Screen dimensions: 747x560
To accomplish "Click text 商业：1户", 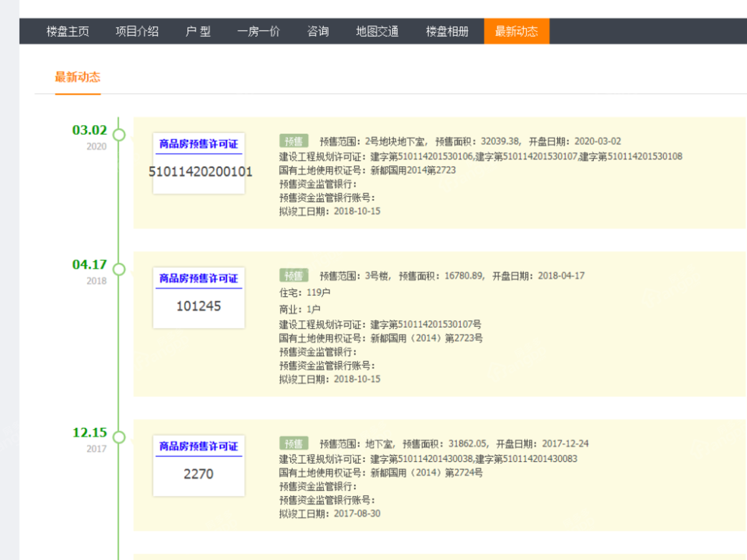I will click(x=300, y=309).
